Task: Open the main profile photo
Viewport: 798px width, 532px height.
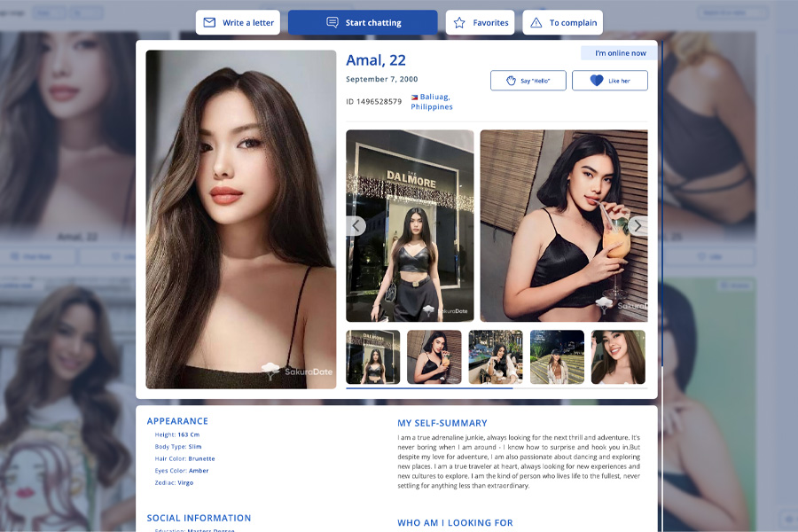Action: tap(240, 219)
